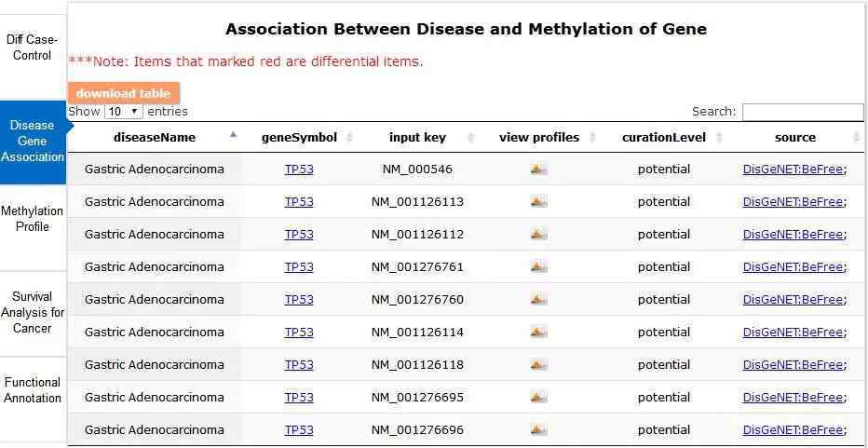The width and height of the screenshot is (868, 448).
Task: Open the Show entries count dropdown
Action: [x=124, y=112]
